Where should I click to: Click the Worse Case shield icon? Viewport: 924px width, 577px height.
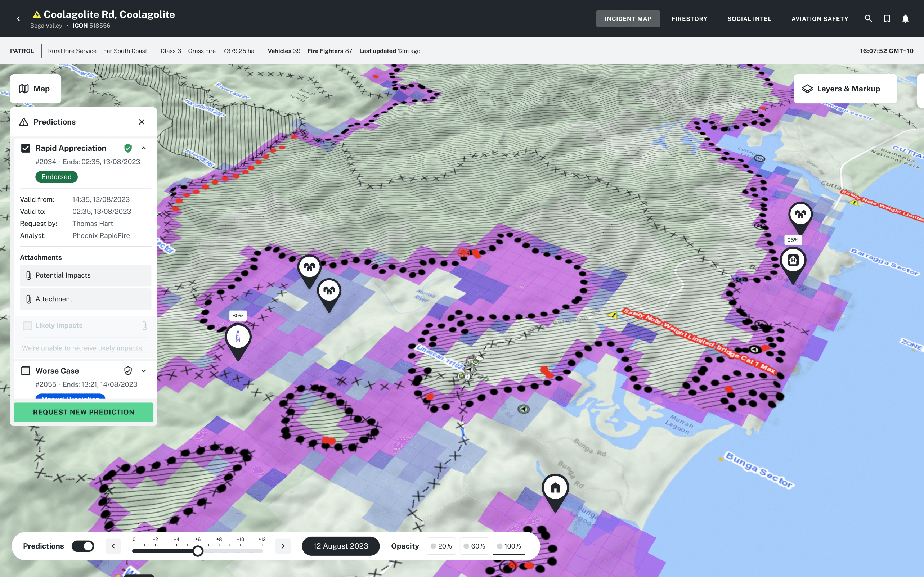(128, 370)
